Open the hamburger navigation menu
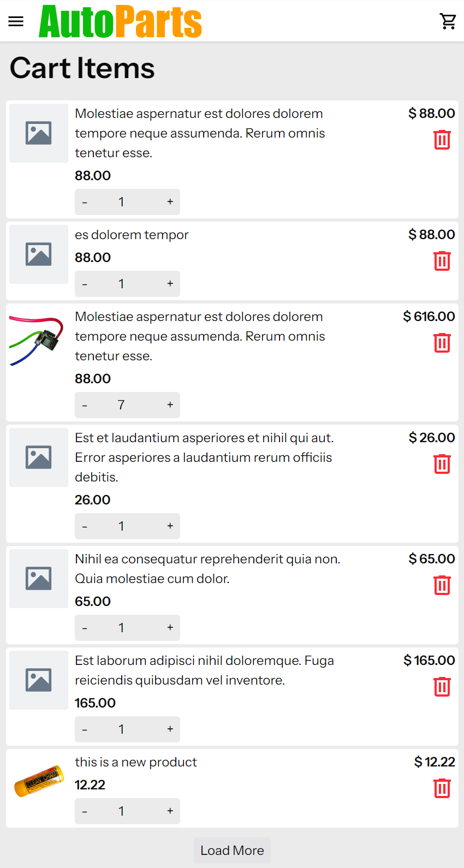This screenshot has height=868, width=464. coord(16,21)
